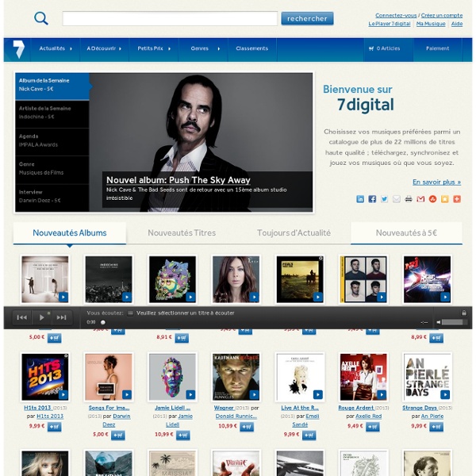Play preview on Indochine album cover
The image size is (476, 476).
(127, 297)
